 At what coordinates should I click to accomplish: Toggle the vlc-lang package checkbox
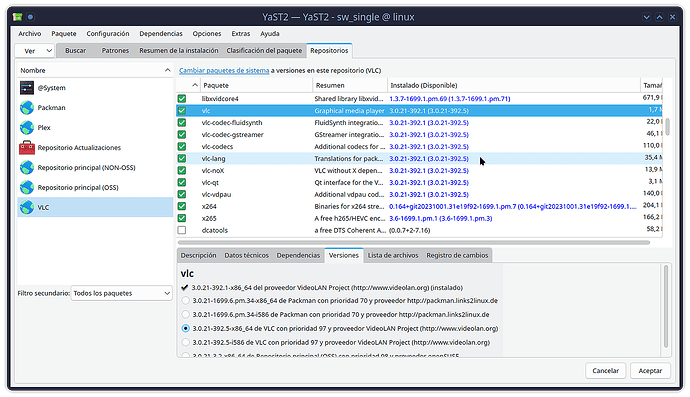point(182,158)
